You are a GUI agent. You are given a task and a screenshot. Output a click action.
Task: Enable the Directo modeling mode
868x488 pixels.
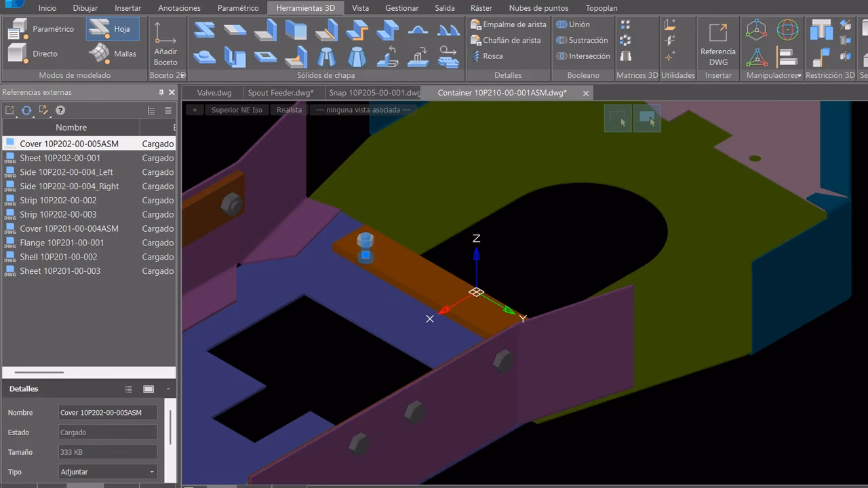[x=33, y=54]
